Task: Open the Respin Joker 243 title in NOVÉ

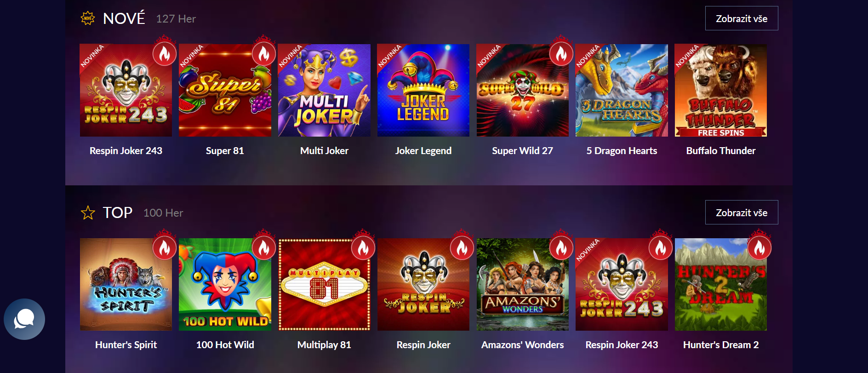Action: click(x=126, y=151)
